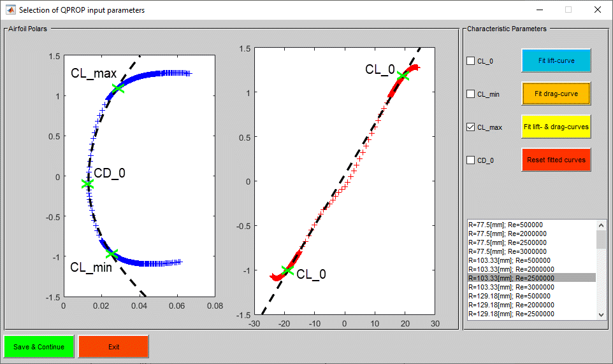Minimize the QPROP parameters window

(x=540, y=10)
